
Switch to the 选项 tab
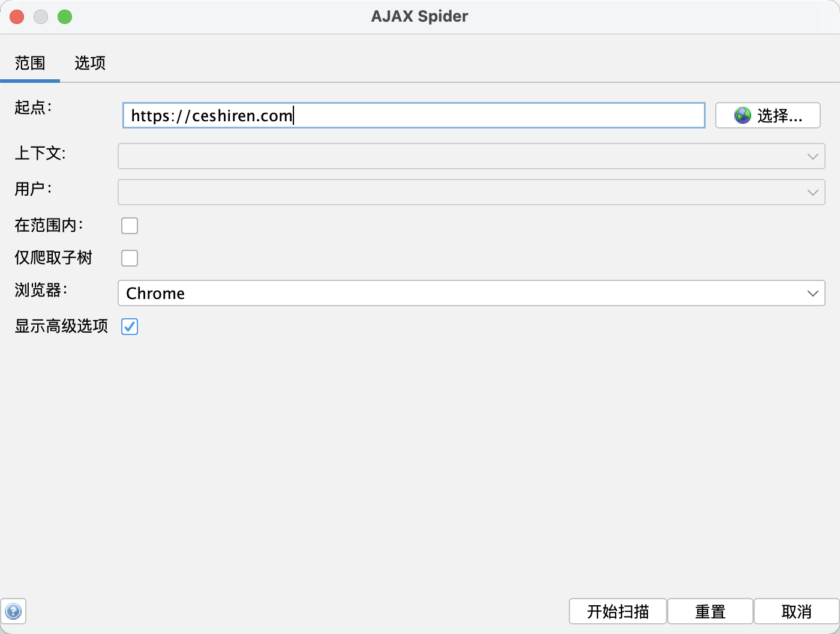coord(90,63)
